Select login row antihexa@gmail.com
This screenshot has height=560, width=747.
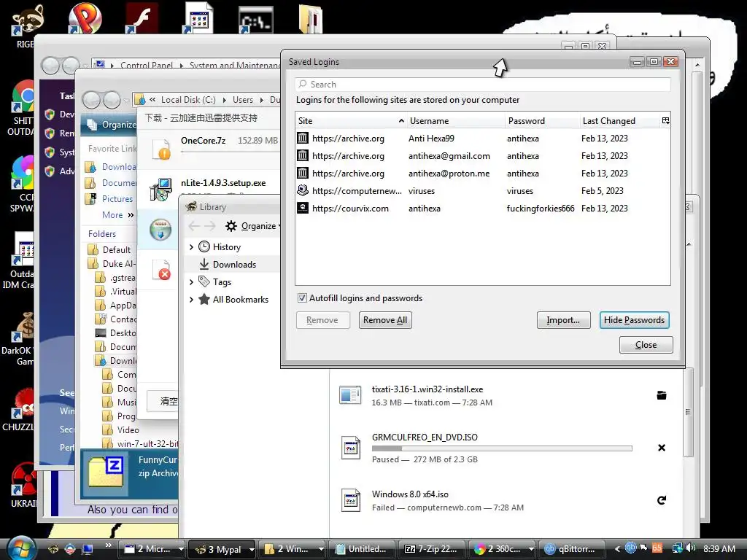[483, 156]
